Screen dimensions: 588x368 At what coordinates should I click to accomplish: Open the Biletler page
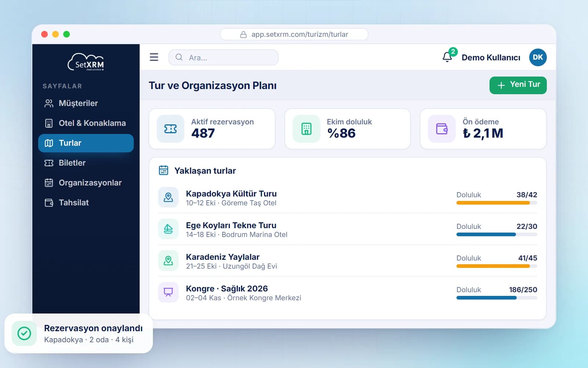click(86, 163)
